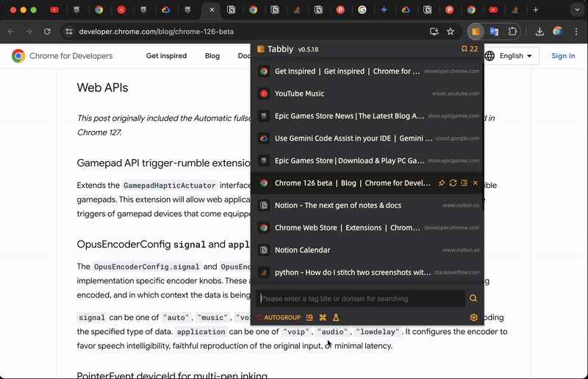Open Epic Games Store News row in Tabbiy
The width and height of the screenshot is (588, 379).
pyautogui.click(x=367, y=116)
